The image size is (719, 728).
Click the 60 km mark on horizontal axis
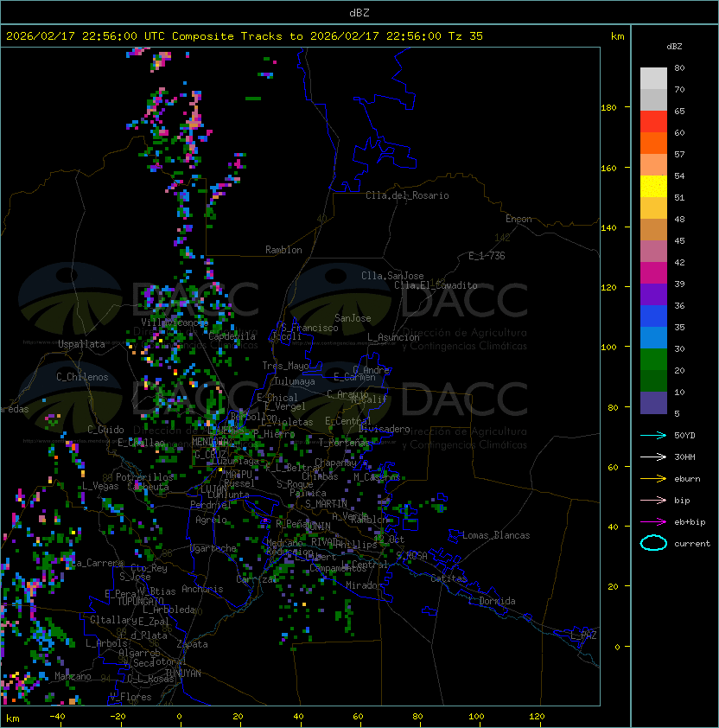[358, 716]
